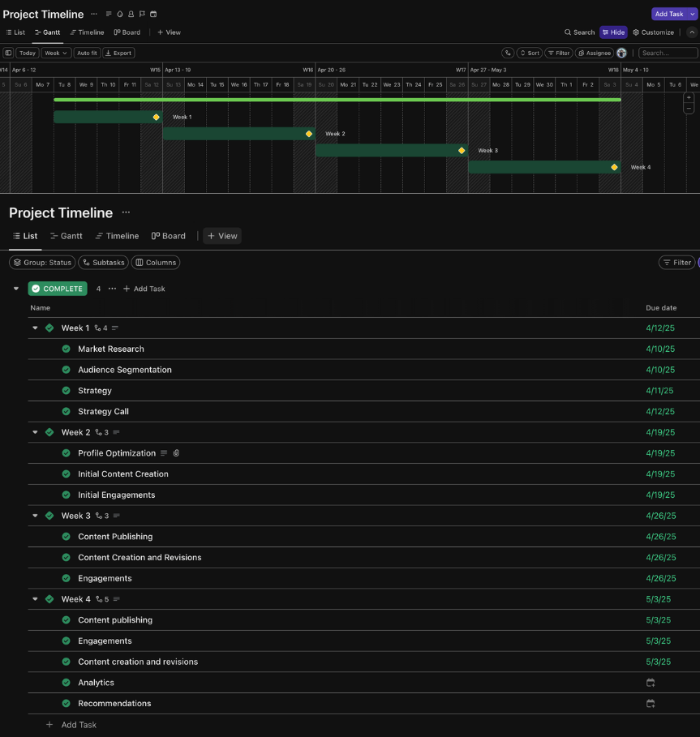Open the ellipsis menu next to COMPLETE group
The height and width of the screenshot is (737, 700).
click(x=112, y=289)
